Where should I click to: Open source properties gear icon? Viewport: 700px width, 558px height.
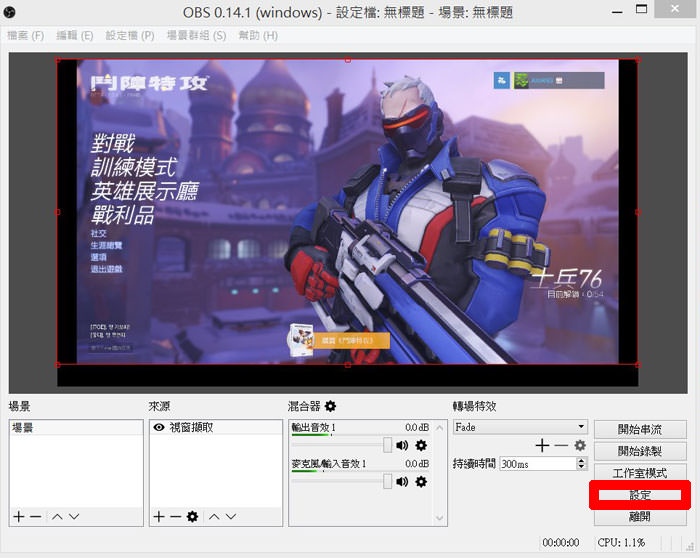pos(192,516)
